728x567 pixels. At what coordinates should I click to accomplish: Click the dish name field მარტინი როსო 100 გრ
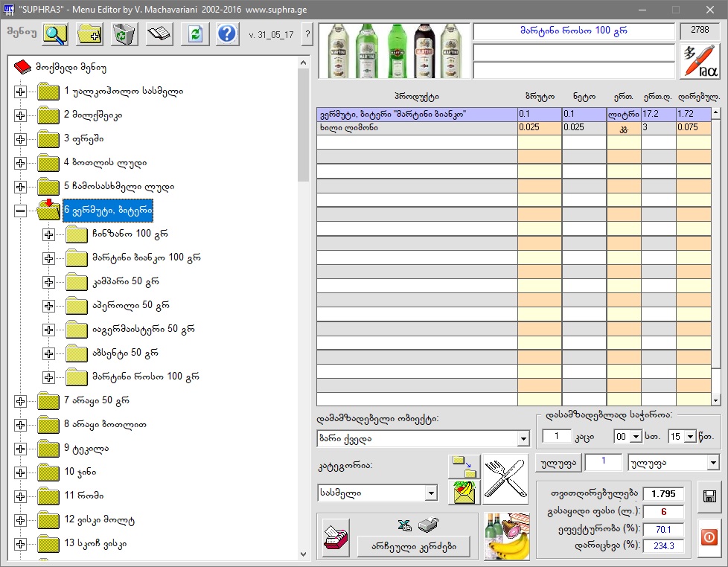coord(573,31)
